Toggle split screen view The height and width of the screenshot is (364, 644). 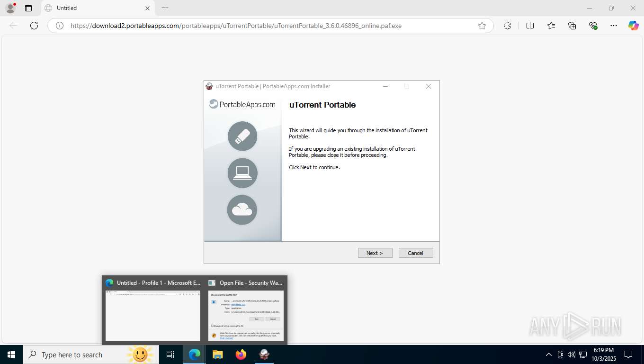click(x=530, y=26)
